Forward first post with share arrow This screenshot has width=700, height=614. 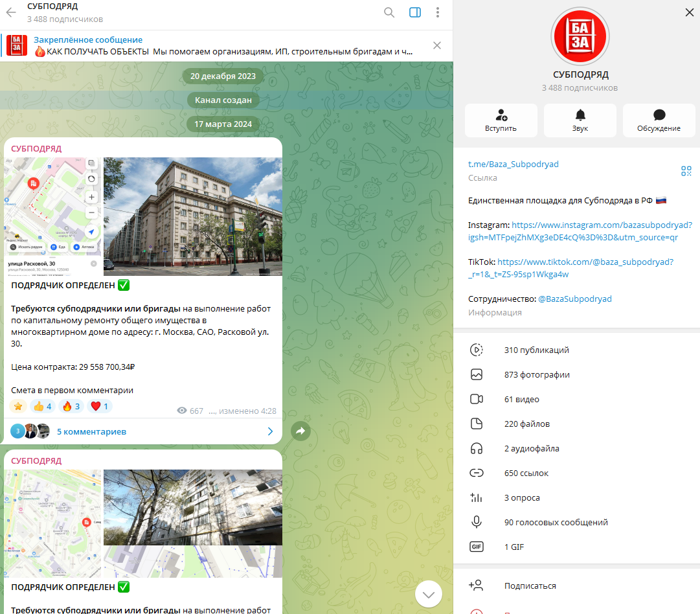click(300, 431)
